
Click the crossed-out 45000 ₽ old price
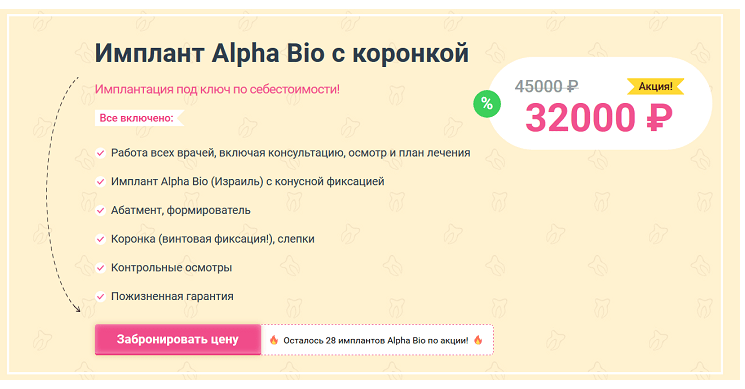coord(546,86)
